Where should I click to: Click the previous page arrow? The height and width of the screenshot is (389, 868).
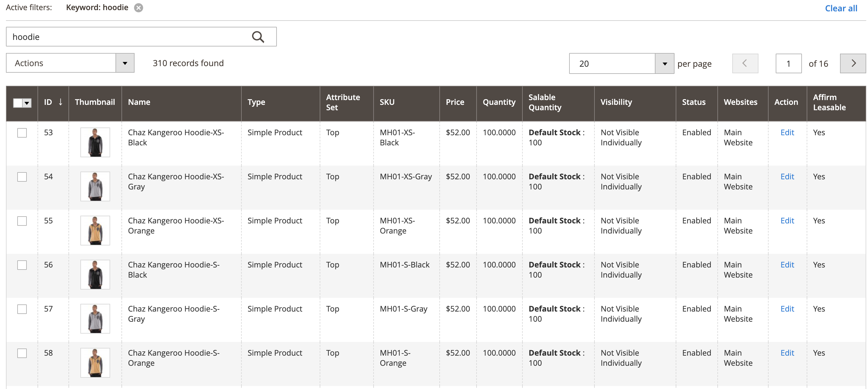click(745, 63)
